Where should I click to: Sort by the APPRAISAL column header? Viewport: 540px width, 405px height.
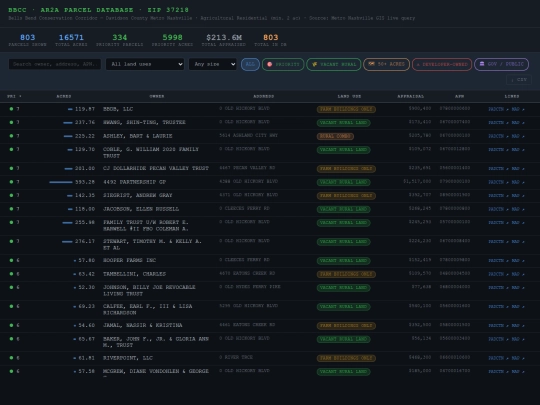(411, 96)
